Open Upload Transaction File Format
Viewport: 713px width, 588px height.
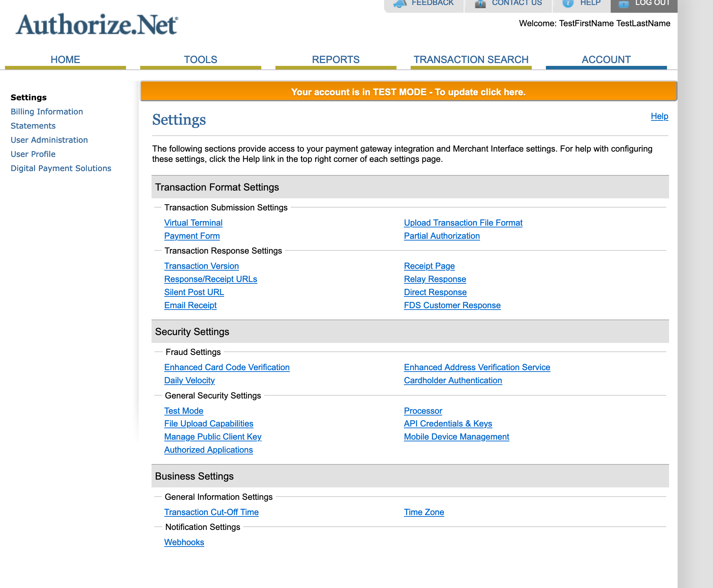pos(463,223)
